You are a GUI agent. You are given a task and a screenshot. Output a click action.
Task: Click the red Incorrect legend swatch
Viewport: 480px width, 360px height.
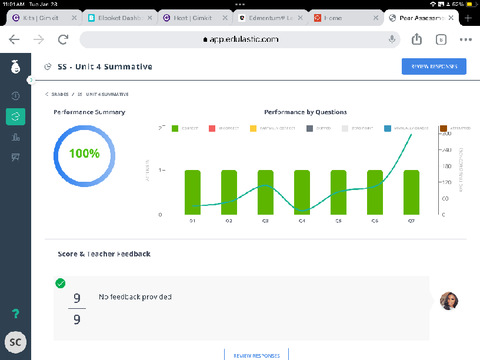pos(212,128)
